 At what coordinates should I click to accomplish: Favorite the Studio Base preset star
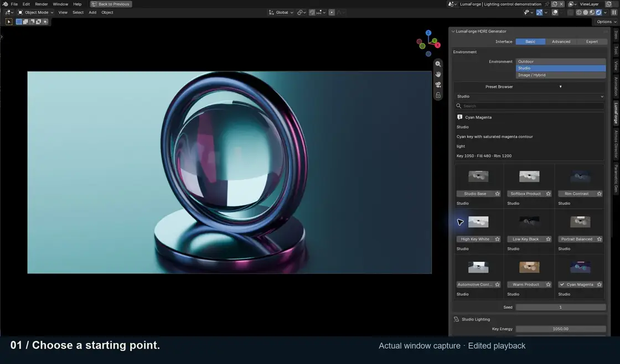[x=498, y=194]
